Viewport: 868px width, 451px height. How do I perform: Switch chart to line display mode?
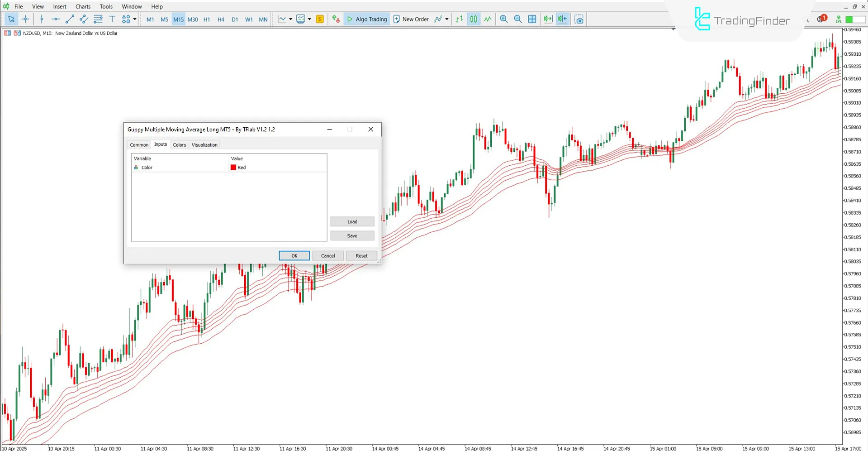coord(488,19)
